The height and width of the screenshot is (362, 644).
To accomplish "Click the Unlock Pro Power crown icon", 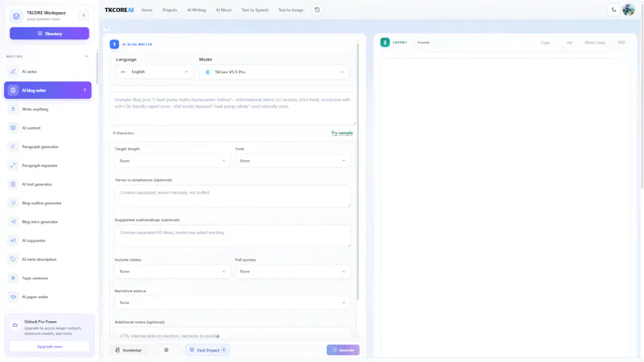I will (x=15, y=325).
